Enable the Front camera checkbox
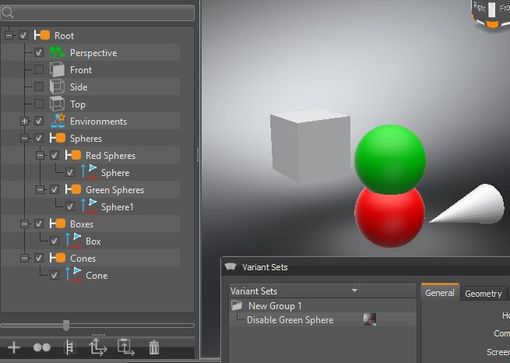The image size is (510, 363). pyautogui.click(x=39, y=69)
